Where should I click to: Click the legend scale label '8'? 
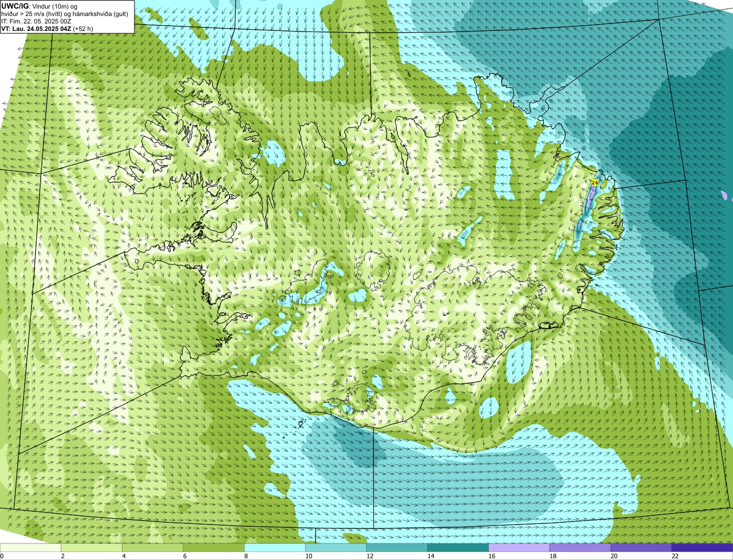click(246, 556)
